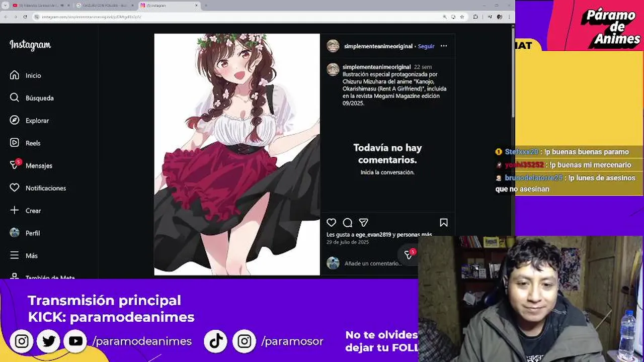Click the Instagram logo in the sidebar

coord(30,45)
